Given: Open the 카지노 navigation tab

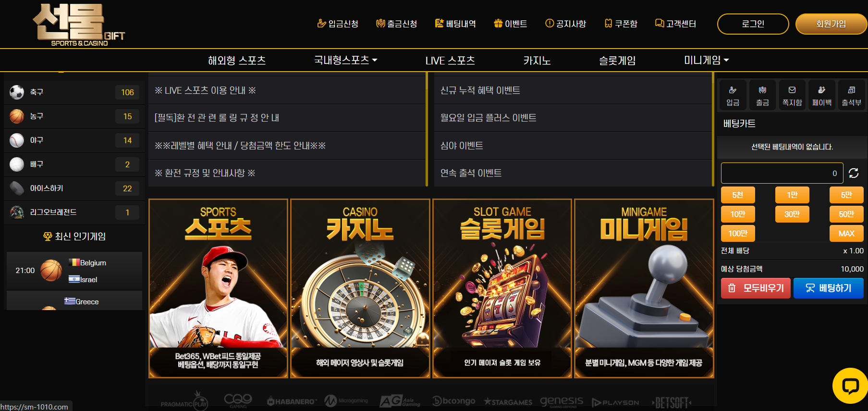Looking at the screenshot, I should [537, 61].
